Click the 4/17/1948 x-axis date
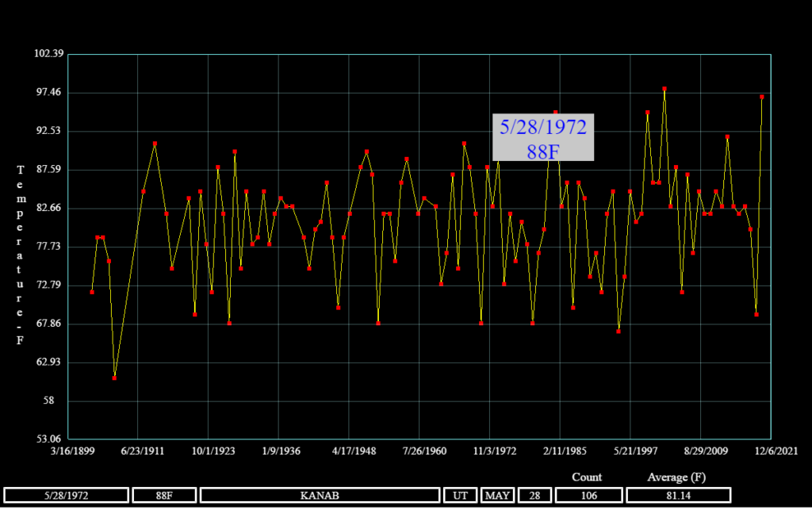This screenshot has width=812, height=510. 354,451
